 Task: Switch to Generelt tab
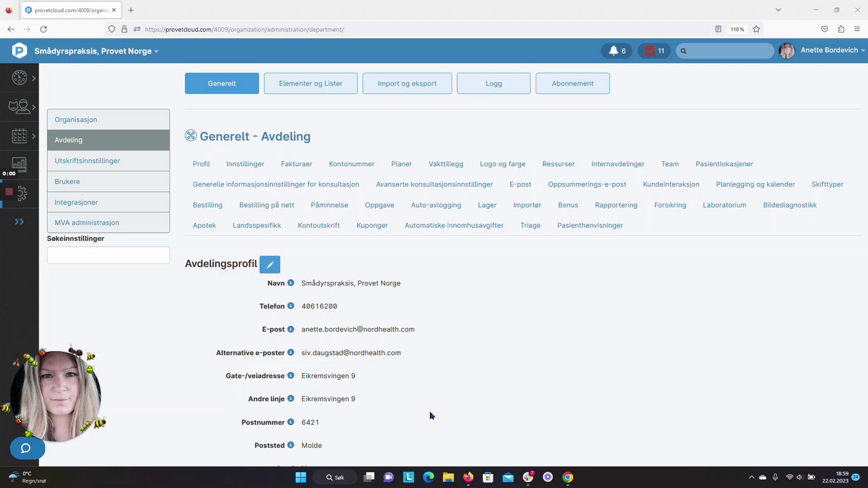coord(222,83)
